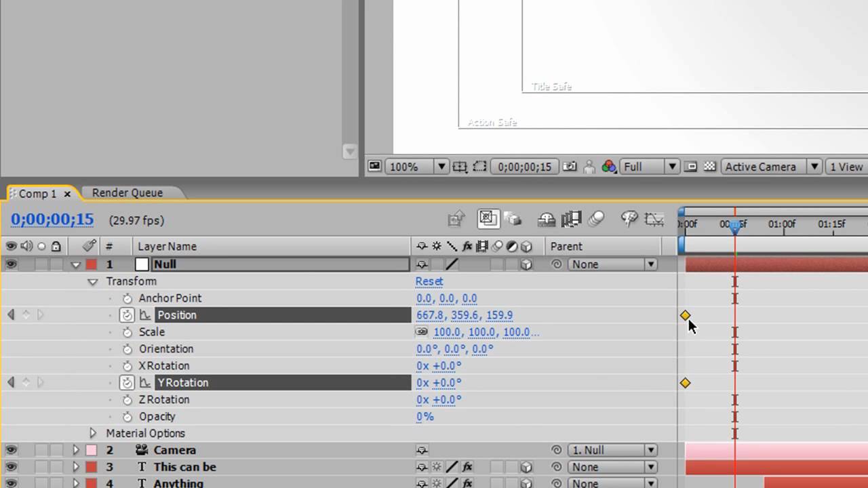The width and height of the screenshot is (868, 488).
Task: Open Comp mini-flowchart button
Action: (x=456, y=219)
